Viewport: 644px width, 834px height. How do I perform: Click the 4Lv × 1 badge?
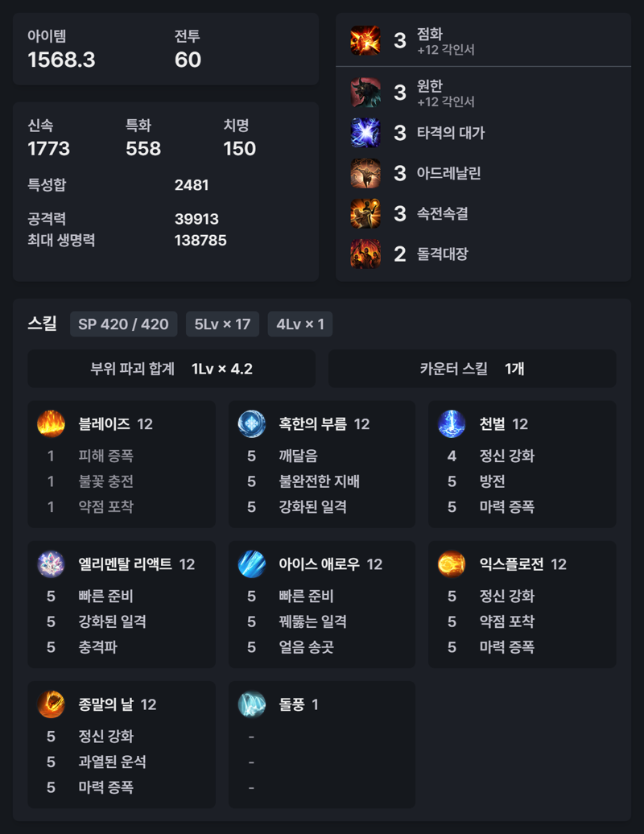[x=300, y=324]
